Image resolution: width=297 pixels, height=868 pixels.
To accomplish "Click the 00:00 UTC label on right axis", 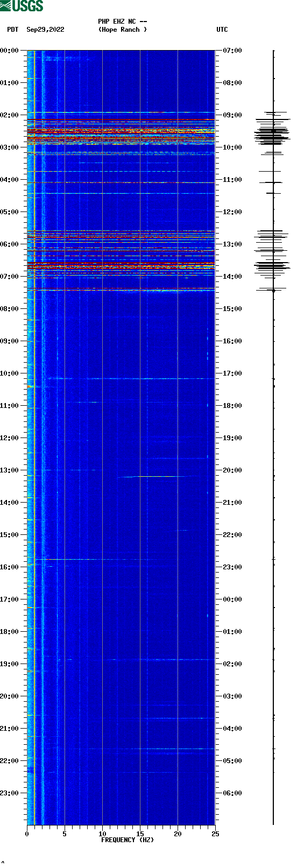I will [232, 599].
